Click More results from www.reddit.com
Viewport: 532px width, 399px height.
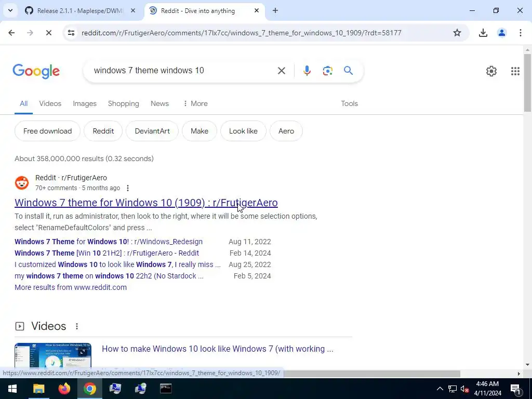click(x=71, y=287)
